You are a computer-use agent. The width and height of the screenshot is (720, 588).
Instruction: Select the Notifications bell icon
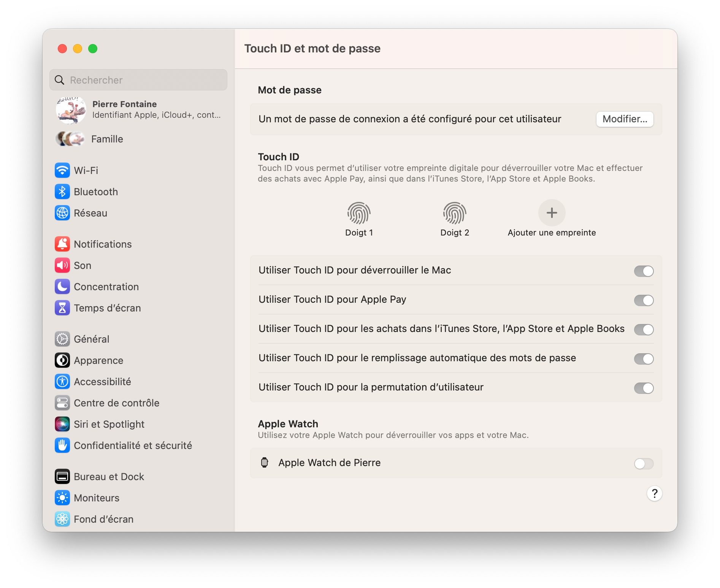click(62, 244)
